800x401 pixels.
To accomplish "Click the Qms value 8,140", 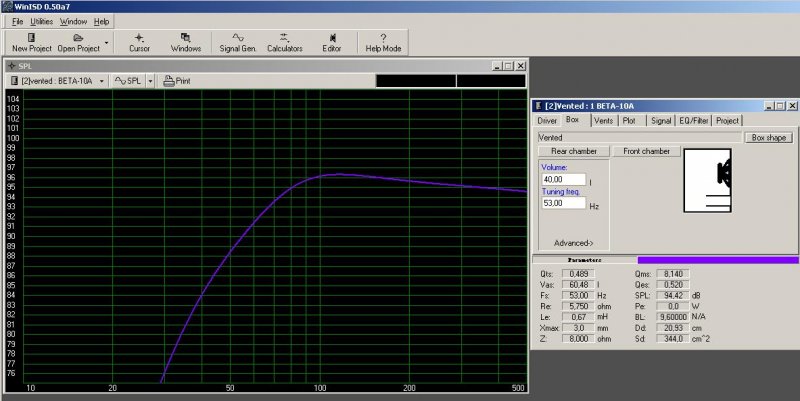I will pyautogui.click(x=673, y=274).
